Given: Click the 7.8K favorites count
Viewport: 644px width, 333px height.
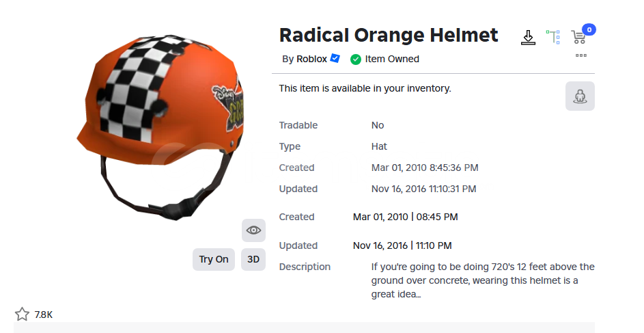Looking at the screenshot, I should 44,315.
